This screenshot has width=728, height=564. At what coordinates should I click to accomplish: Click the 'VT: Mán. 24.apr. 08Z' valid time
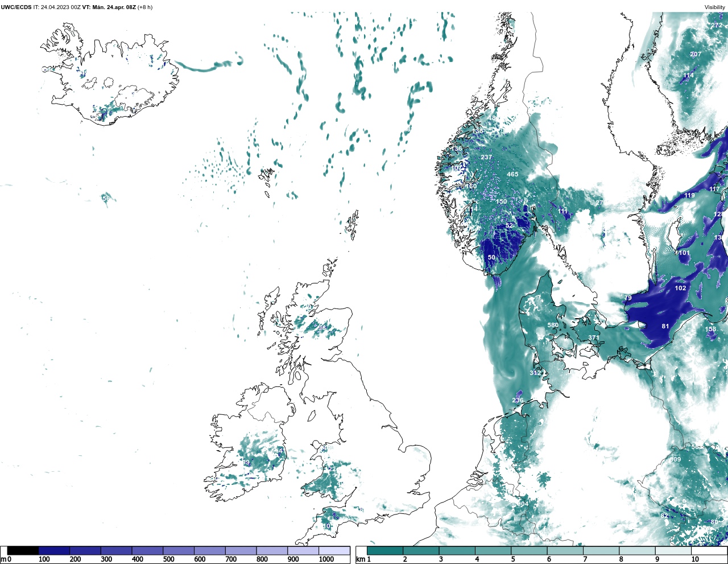[109, 7]
